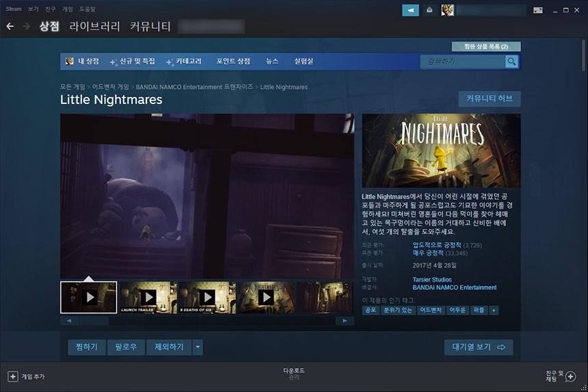588x392 pixels.
Task: Open the BANDAI NAMCO Entertainment publisher link
Action: click(455, 287)
